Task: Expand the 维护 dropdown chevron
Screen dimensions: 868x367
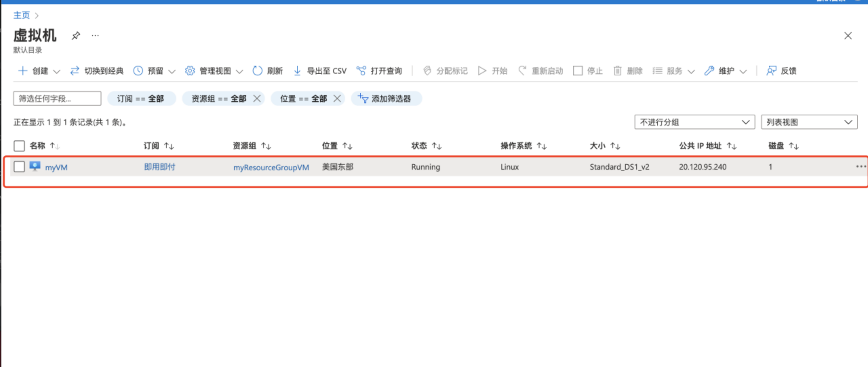Action: 743,72
